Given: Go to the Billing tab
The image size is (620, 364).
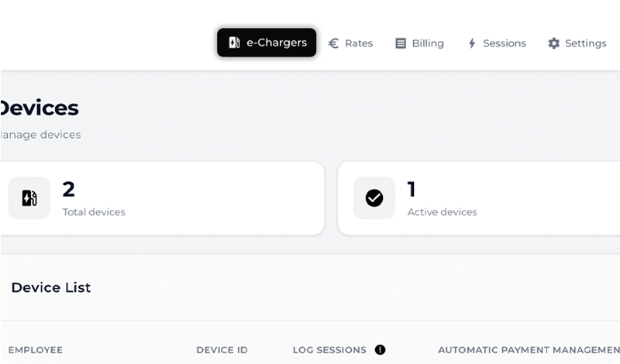Looking at the screenshot, I should (x=419, y=43).
